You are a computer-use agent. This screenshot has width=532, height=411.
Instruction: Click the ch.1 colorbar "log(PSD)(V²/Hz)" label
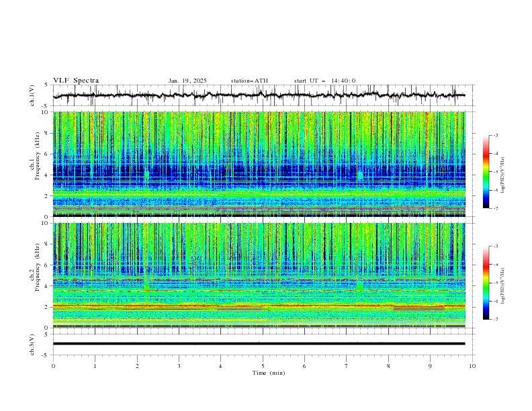(502, 175)
